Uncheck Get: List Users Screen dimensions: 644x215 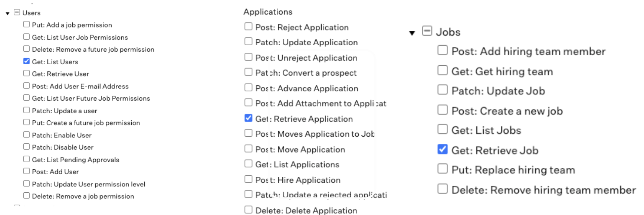click(26, 61)
